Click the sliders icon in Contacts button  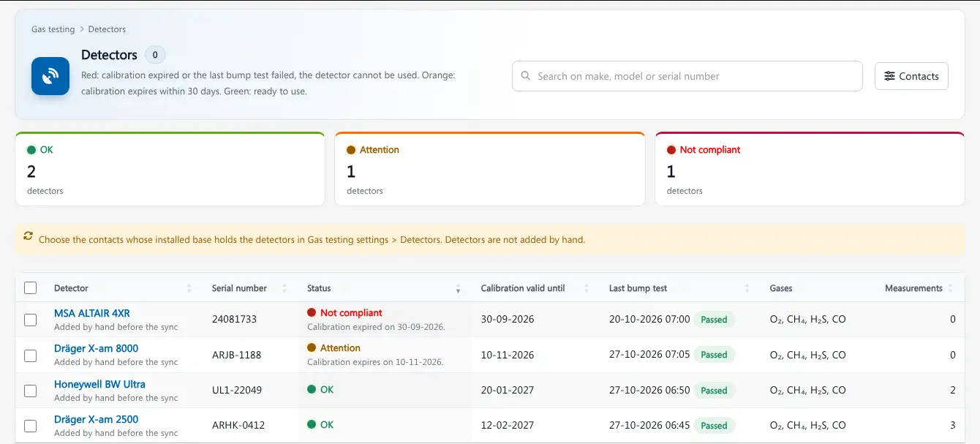coord(889,76)
